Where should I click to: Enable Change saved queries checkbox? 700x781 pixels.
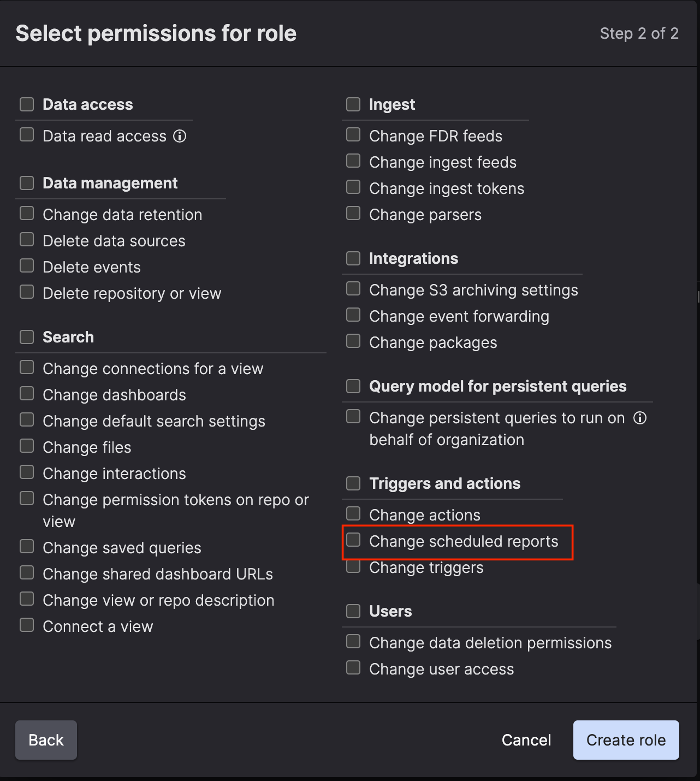(x=27, y=547)
